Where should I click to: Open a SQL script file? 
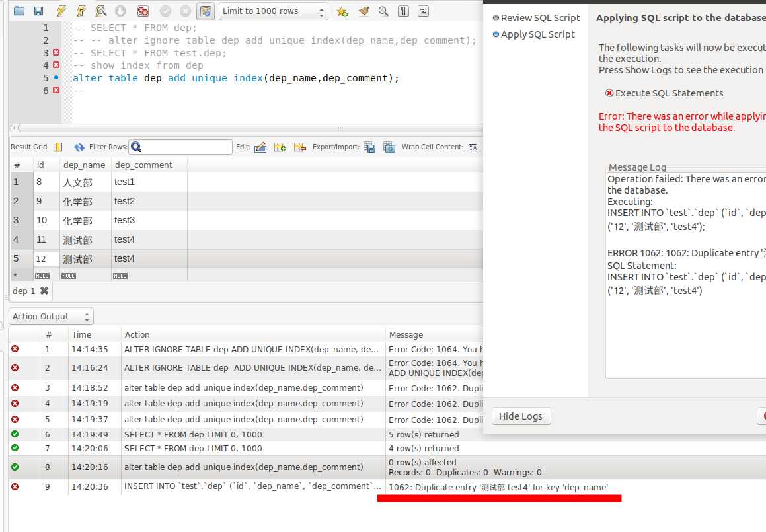[x=19, y=11]
